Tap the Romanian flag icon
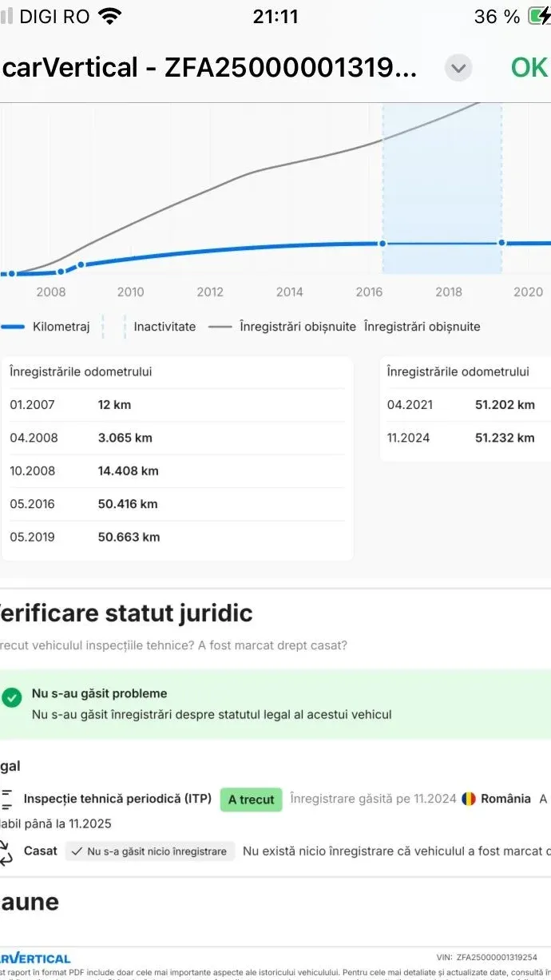Screen dimensions: 551x980 tap(469, 799)
